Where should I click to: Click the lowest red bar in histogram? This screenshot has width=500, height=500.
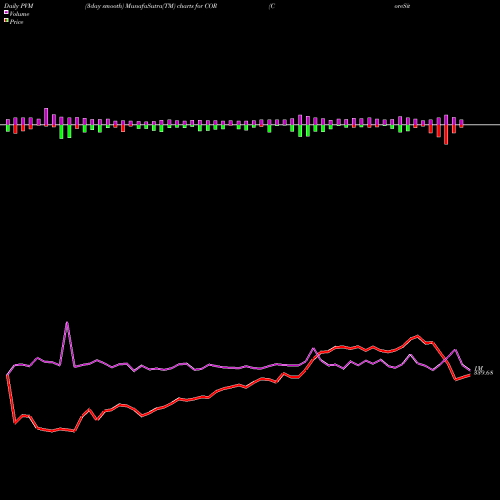446,135
